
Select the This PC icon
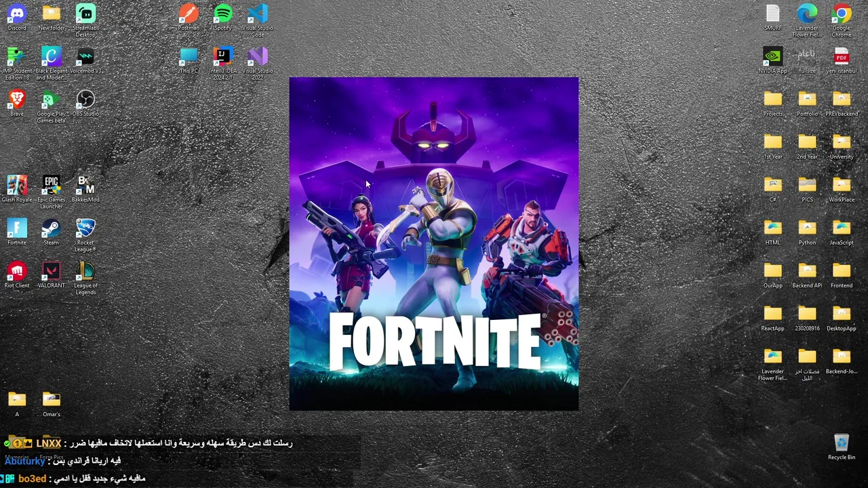pos(189,61)
